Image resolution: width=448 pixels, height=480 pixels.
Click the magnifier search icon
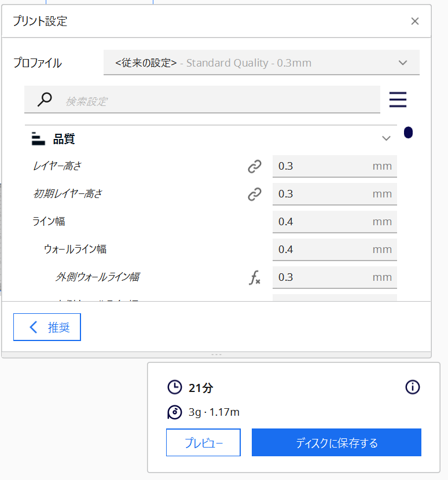coord(45,100)
